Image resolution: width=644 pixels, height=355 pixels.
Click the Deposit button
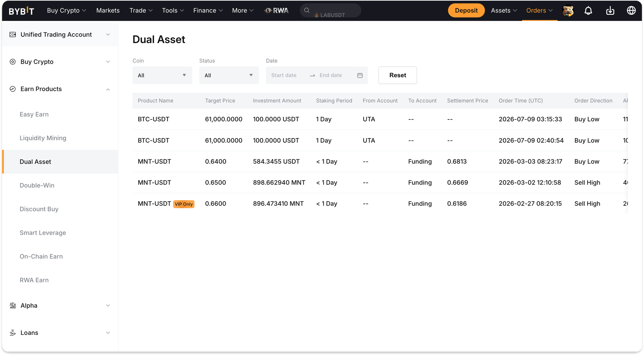point(466,11)
